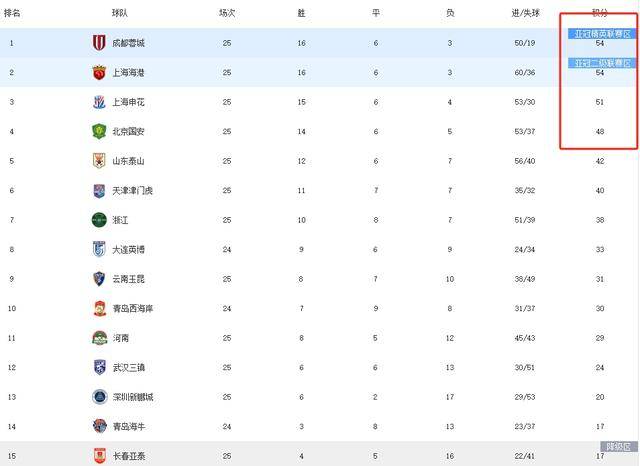
Task: Open the 上海海港 club logo
Action: click(99, 73)
